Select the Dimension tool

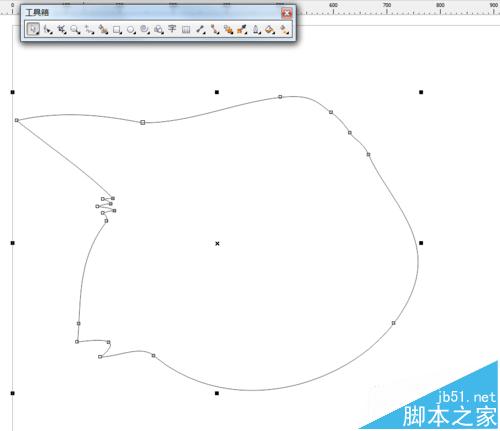[200, 30]
